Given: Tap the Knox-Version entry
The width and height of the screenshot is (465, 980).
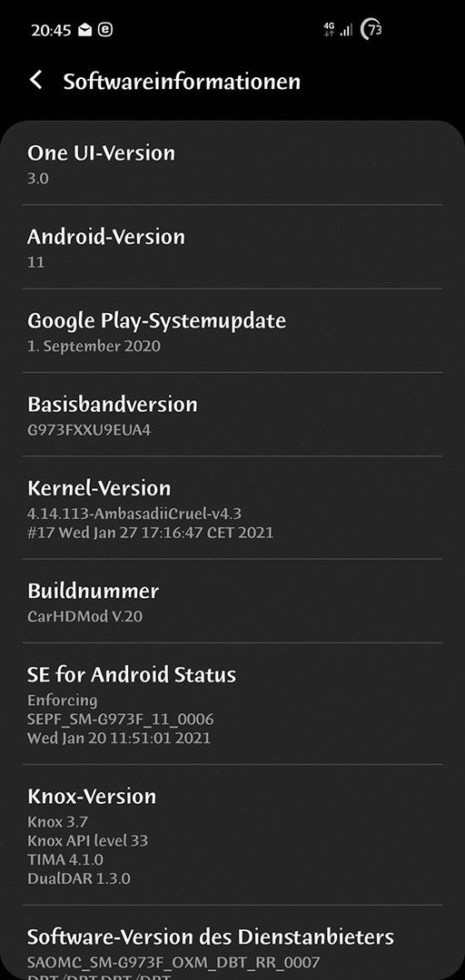Looking at the screenshot, I should (232, 835).
